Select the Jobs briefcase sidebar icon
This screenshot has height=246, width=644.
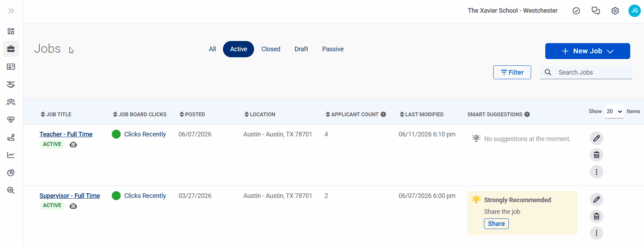[x=11, y=49]
